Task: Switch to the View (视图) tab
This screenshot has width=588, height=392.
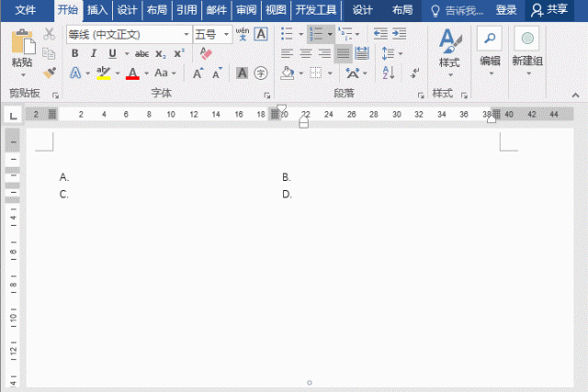Action: (x=276, y=10)
